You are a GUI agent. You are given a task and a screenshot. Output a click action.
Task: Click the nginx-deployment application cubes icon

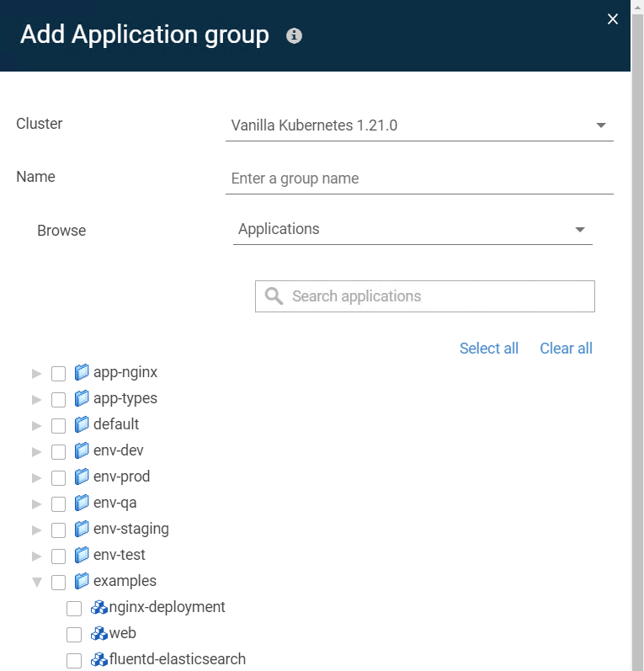click(98, 607)
